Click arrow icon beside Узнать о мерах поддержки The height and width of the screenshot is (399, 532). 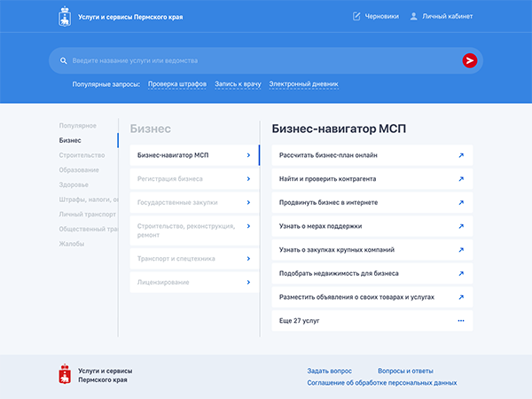click(x=460, y=226)
